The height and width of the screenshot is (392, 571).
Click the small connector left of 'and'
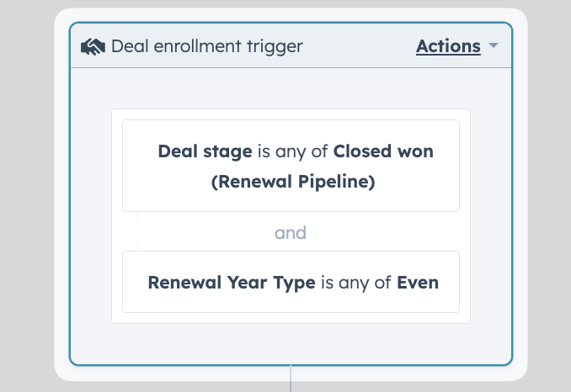coord(137,231)
